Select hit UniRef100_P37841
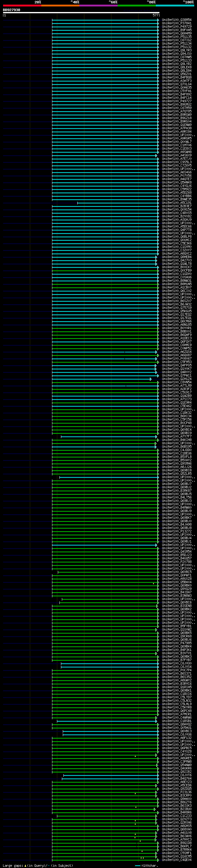197x868 pixels. coord(177,23)
